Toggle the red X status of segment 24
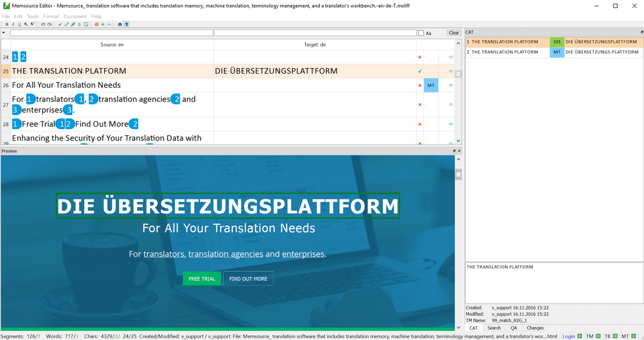Image resolution: width=644 pixels, height=340 pixels. tap(420, 57)
